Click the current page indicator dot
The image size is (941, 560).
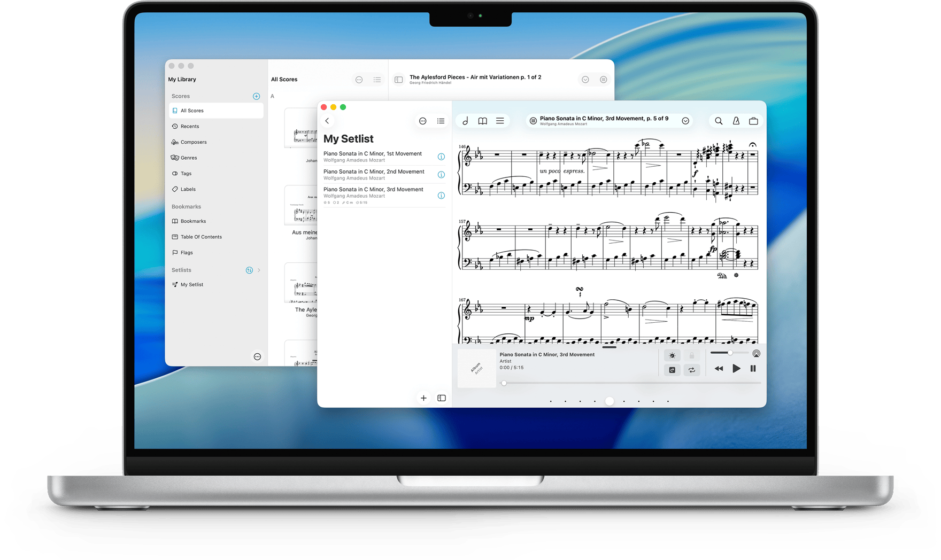(610, 401)
